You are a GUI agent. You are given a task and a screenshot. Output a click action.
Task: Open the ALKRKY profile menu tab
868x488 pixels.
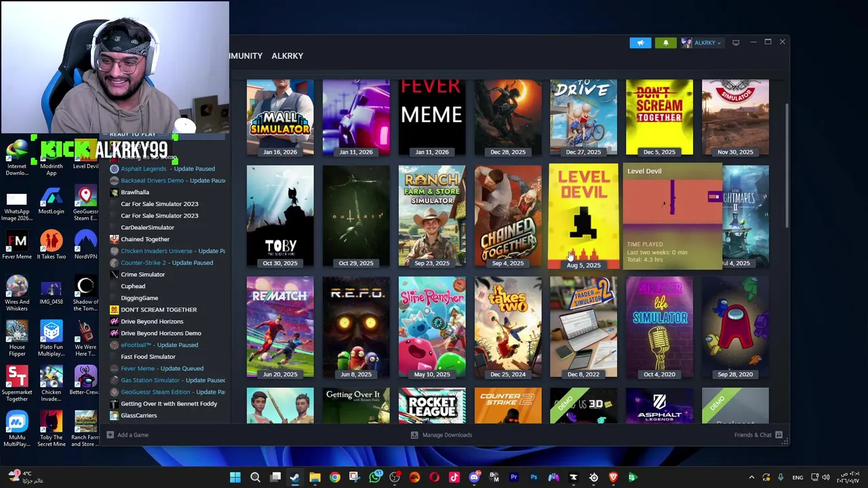point(288,56)
